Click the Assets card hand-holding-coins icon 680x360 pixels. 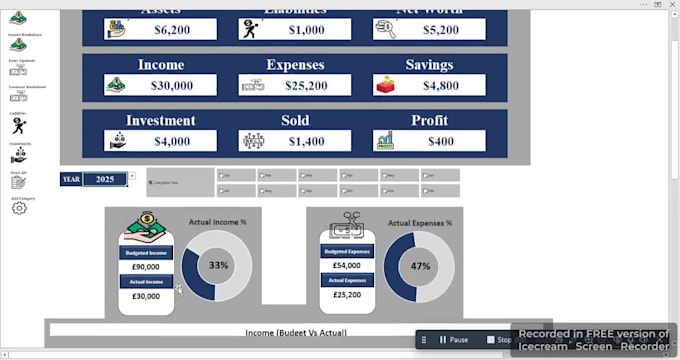point(116,29)
